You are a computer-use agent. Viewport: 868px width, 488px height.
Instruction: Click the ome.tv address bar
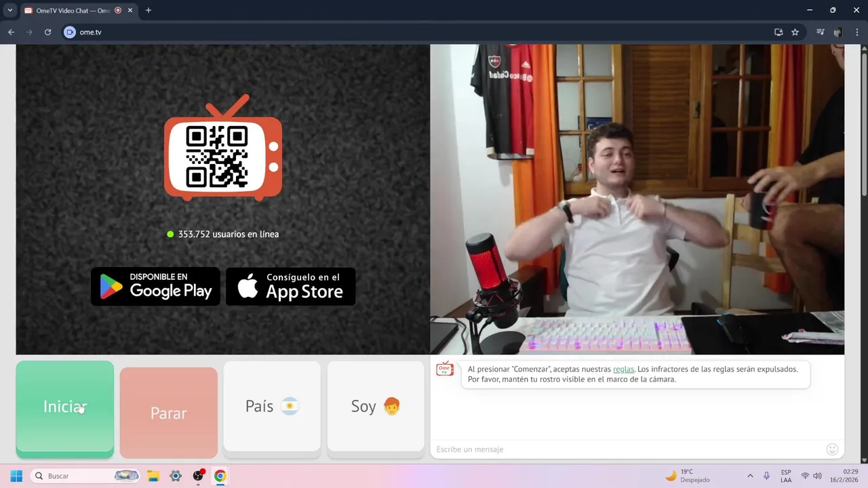(x=420, y=32)
